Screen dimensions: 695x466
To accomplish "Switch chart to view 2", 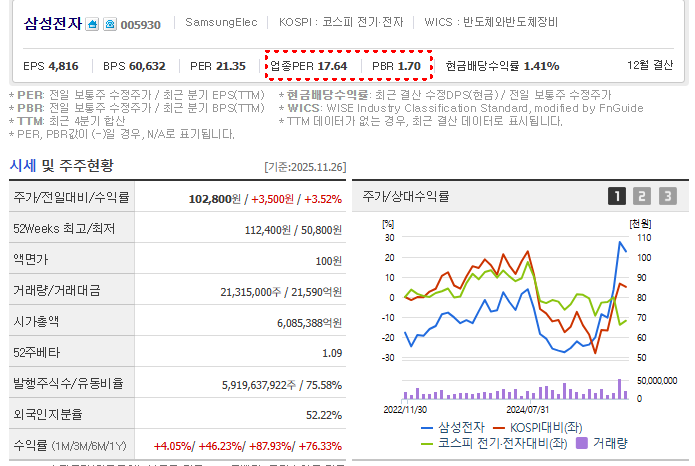I will [642, 196].
